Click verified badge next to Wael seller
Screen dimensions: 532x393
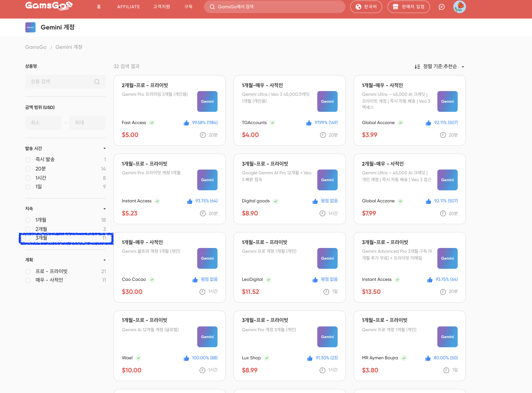[x=138, y=358]
